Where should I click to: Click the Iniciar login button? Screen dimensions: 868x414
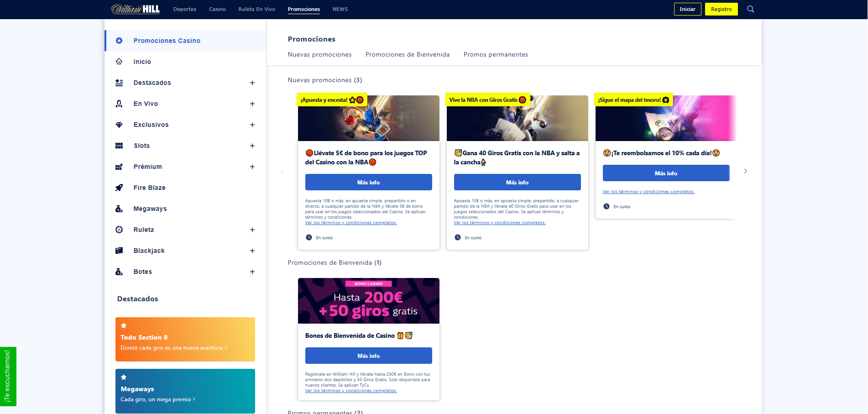(687, 9)
